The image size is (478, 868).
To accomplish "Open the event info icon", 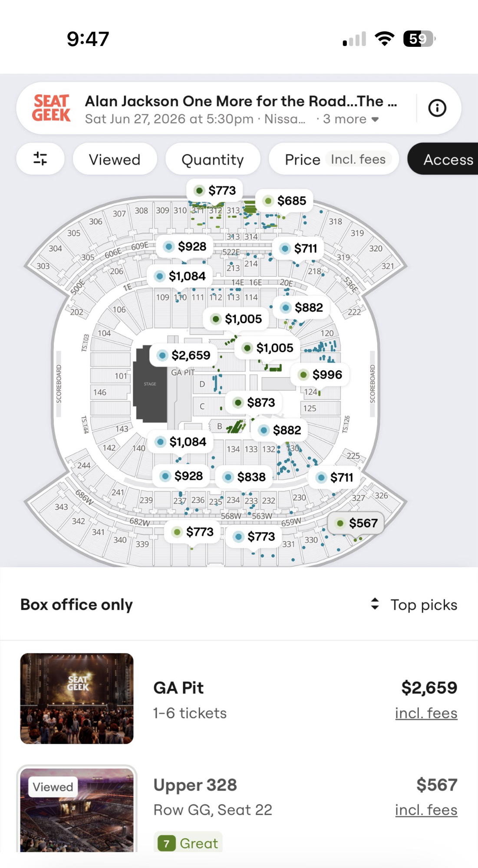I will 437,108.
